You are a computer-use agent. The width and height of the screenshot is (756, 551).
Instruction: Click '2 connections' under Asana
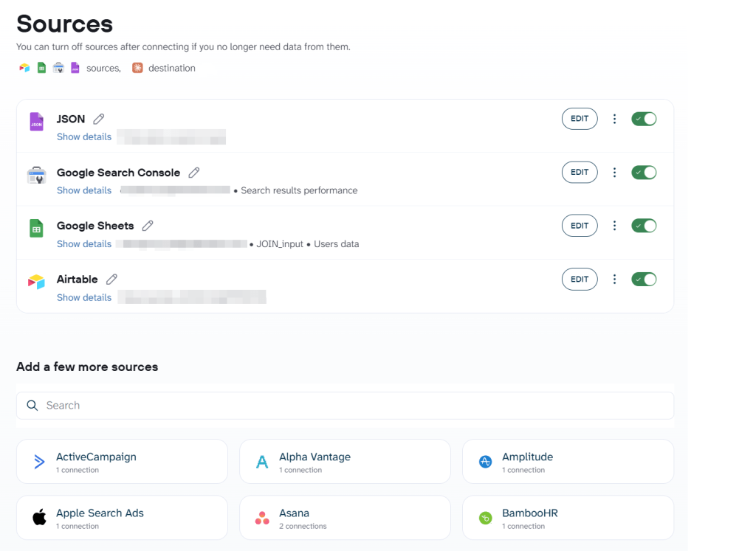click(303, 526)
